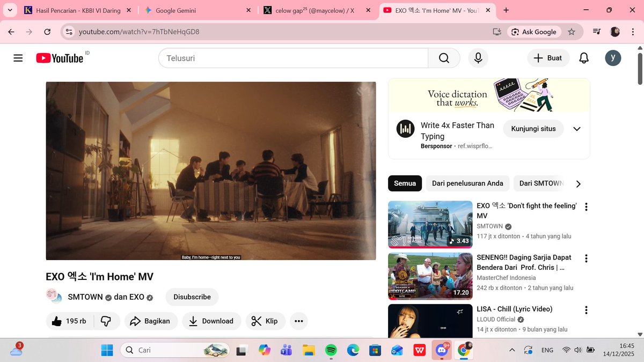Open the Windows Start menu
This screenshot has width=644, height=362.
pyautogui.click(x=107, y=350)
